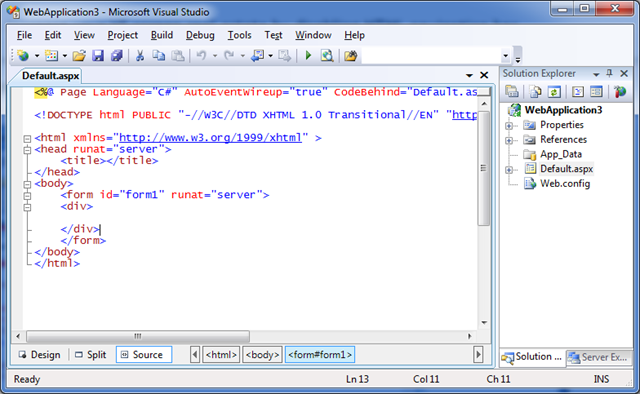The width and height of the screenshot is (640, 394).
Task: Click the Open File folder icon
Action: pyautogui.click(x=79, y=56)
